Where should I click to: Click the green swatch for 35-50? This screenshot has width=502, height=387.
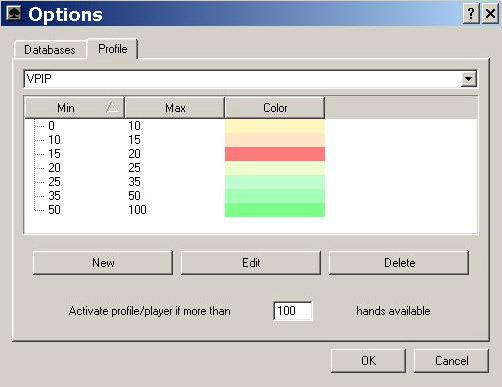tap(275, 196)
